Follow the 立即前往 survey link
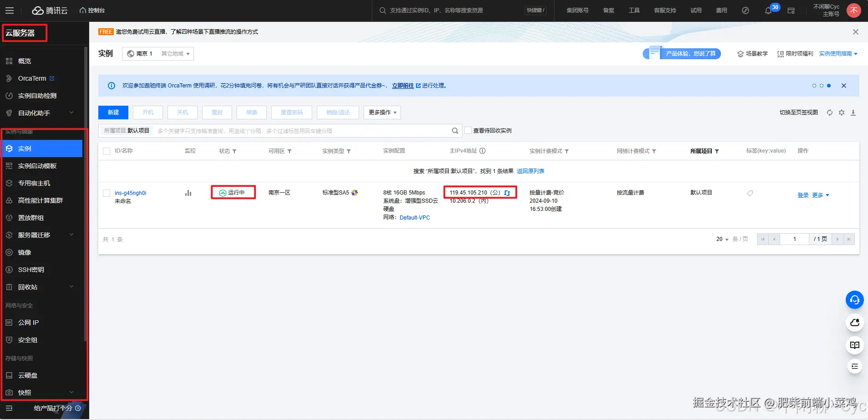Image resolution: width=868 pixels, height=420 pixels. (403, 86)
